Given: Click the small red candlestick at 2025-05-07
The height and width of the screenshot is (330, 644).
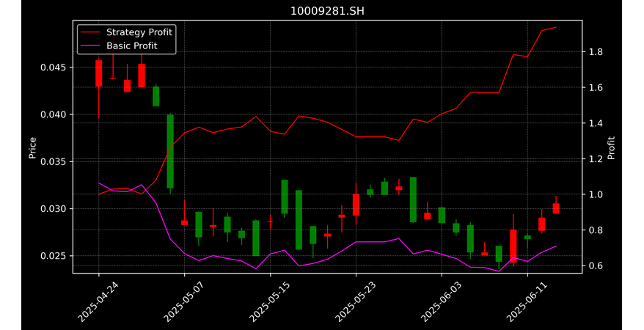Looking at the screenshot, I should point(184,223).
